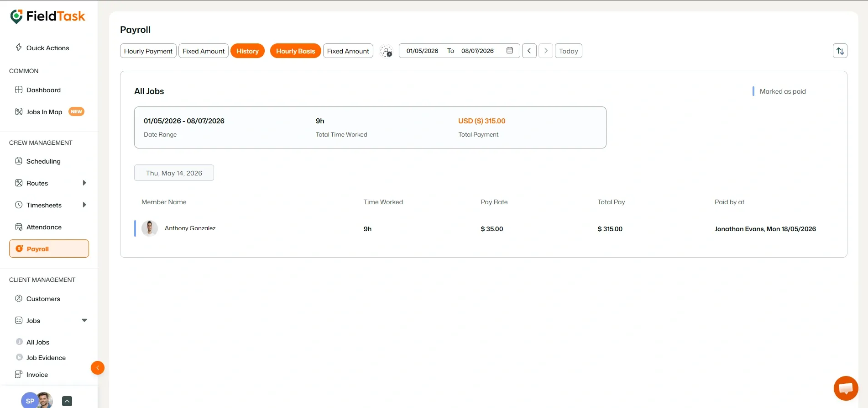
Task: Click the Scheduling icon
Action: coord(19,161)
